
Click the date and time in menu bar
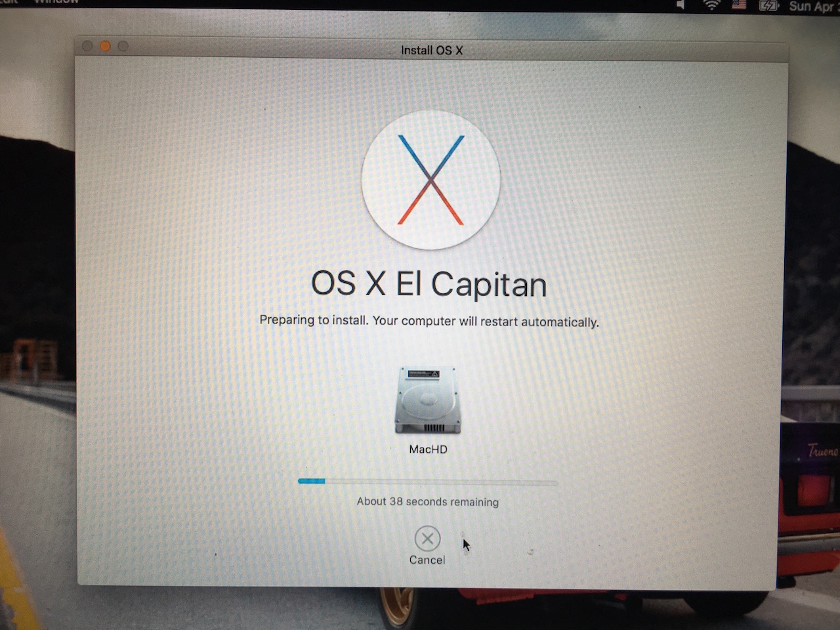click(x=812, y=6)
